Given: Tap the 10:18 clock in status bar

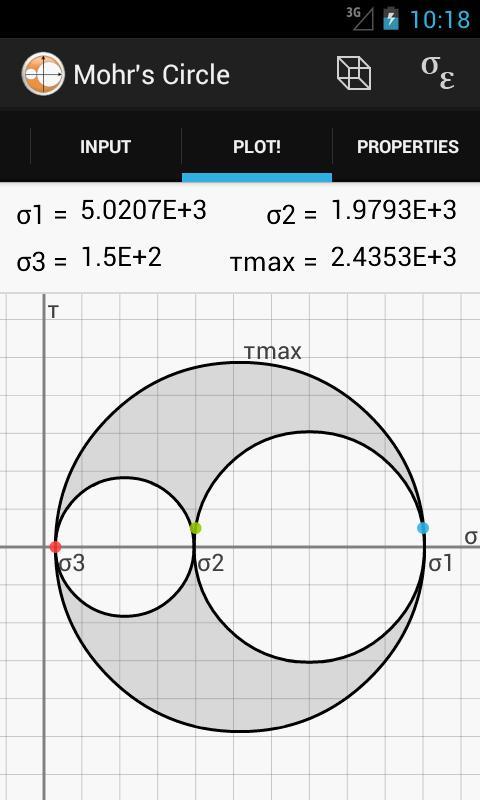Looking at the screenshot, I should 440,19.
